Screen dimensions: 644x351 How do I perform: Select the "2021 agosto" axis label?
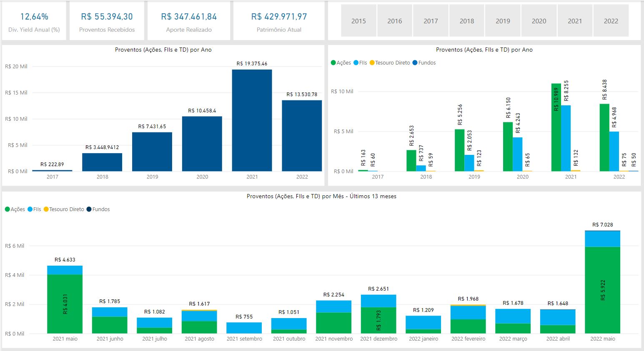[200, 339]
